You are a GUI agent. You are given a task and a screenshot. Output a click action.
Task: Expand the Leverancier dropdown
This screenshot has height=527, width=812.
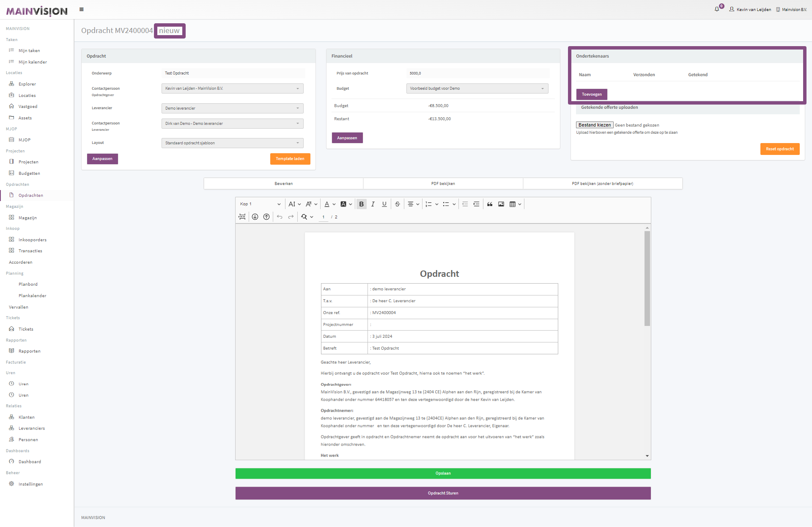click(x=232, y=108)
